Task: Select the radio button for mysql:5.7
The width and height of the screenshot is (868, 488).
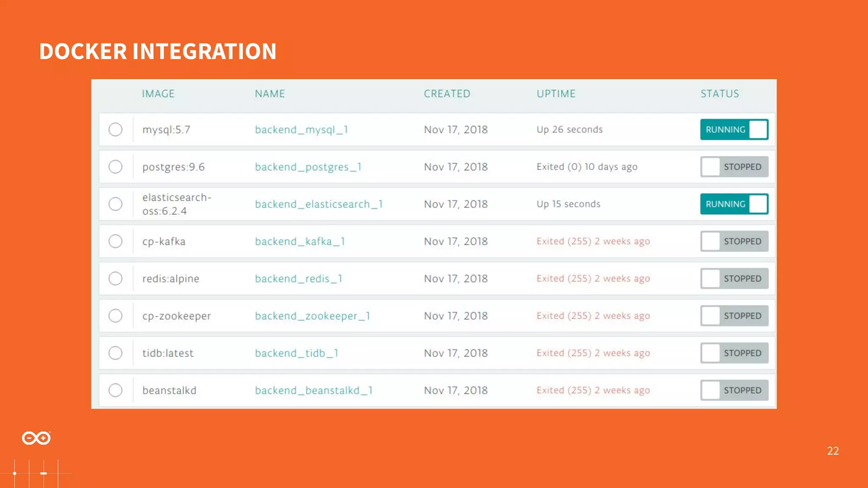Action: click(x=115, y=129)
